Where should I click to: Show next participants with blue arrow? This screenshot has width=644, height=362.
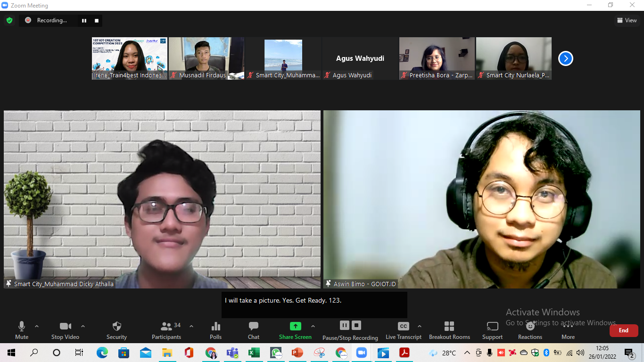pyautogui.click(x=566, y=58)
